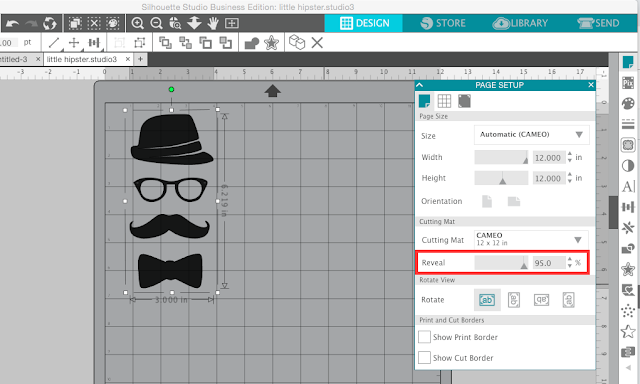Click the Width value field 12.000
This screenshot has width=640, height=384.
click(549, 158)
